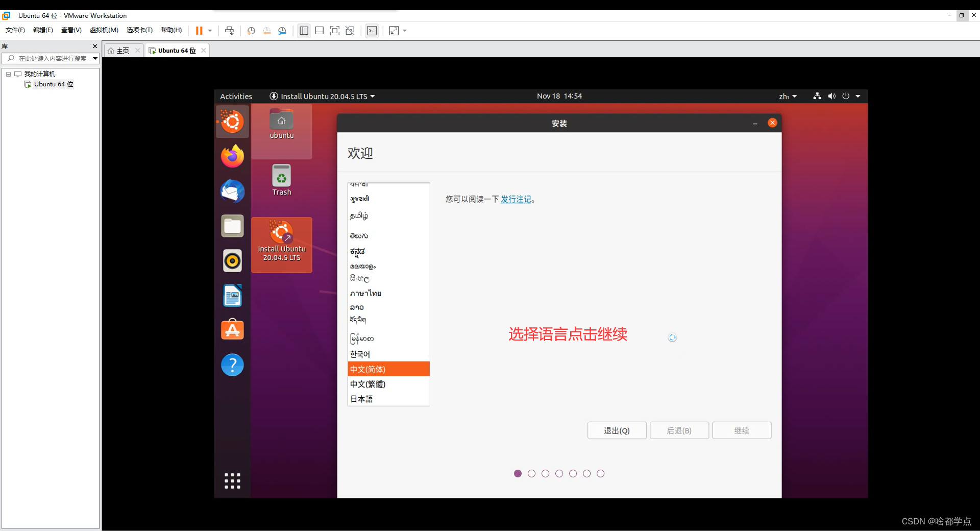Open Thunderbird mail from the dock
The image size is (980, 531).
click(x=232, y=191)
